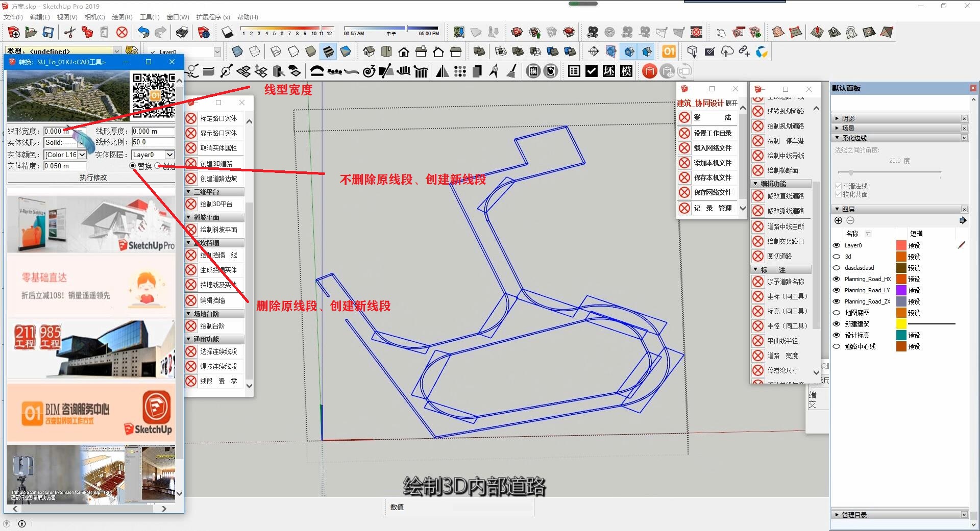Click the red M circular icon
Screen dimensions: 980x531
click(x=649, y=71)
